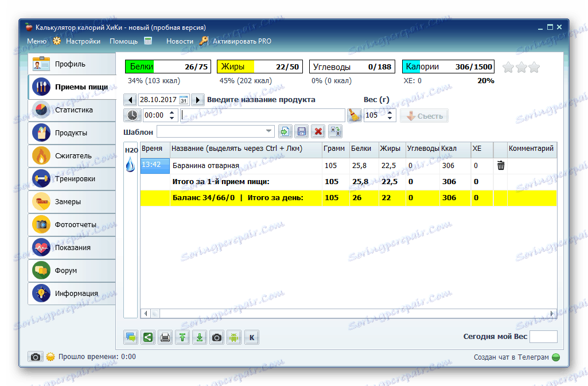Click the green share icon
The height and width of the screenshot is (386, 588).
pos(148,337)
